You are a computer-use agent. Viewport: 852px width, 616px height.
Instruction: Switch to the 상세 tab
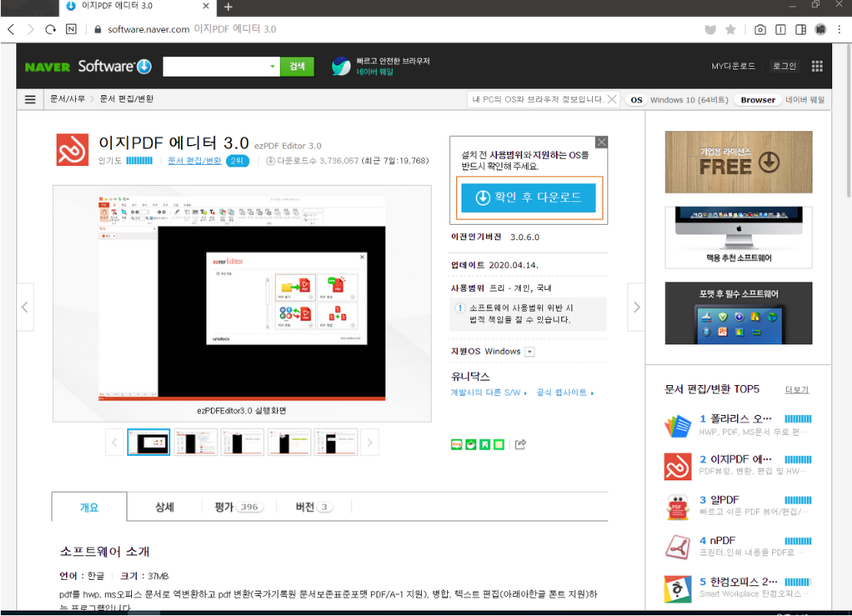tap(165, 507)
